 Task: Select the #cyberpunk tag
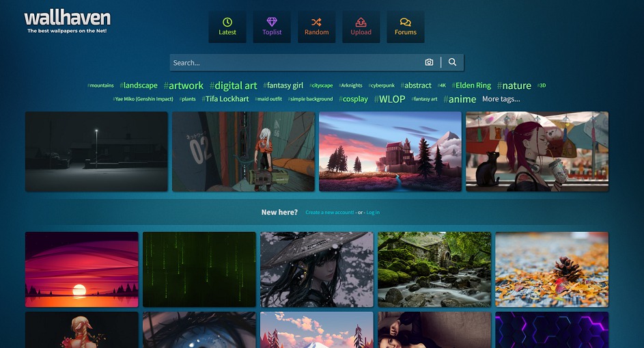[x=381, y=85]
